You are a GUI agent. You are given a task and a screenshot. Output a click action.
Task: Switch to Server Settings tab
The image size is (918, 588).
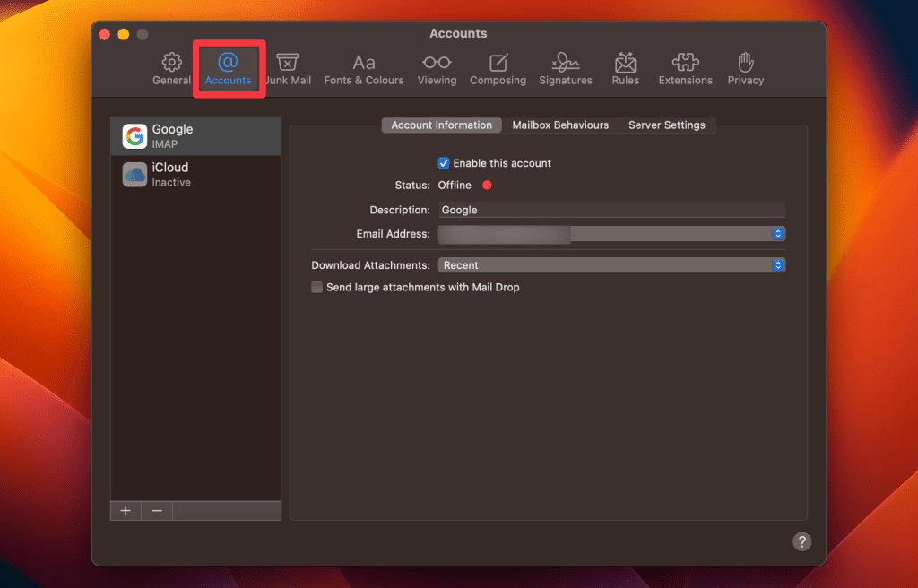pyautogui.click(x=666, y=125)
